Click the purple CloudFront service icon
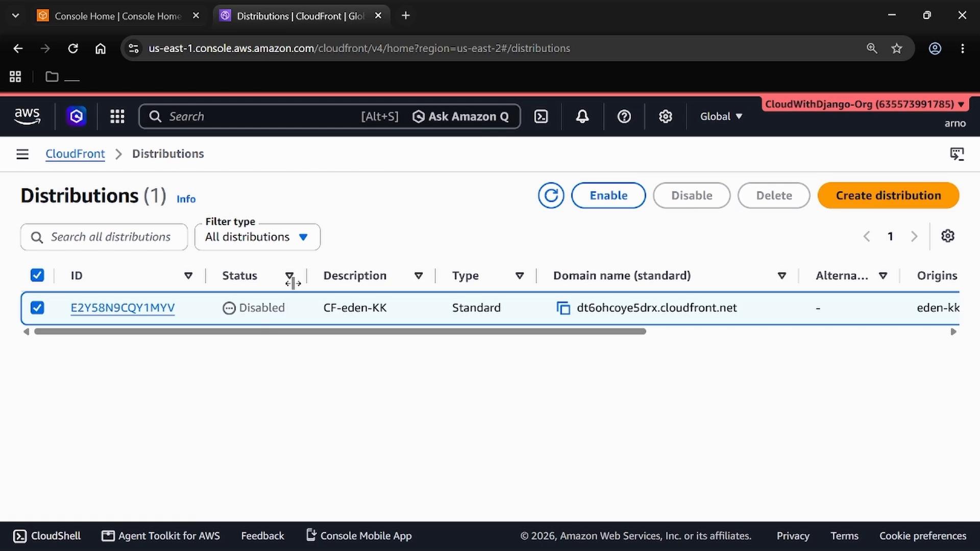Viewport: 980px width, 551px height. point(77,116)
